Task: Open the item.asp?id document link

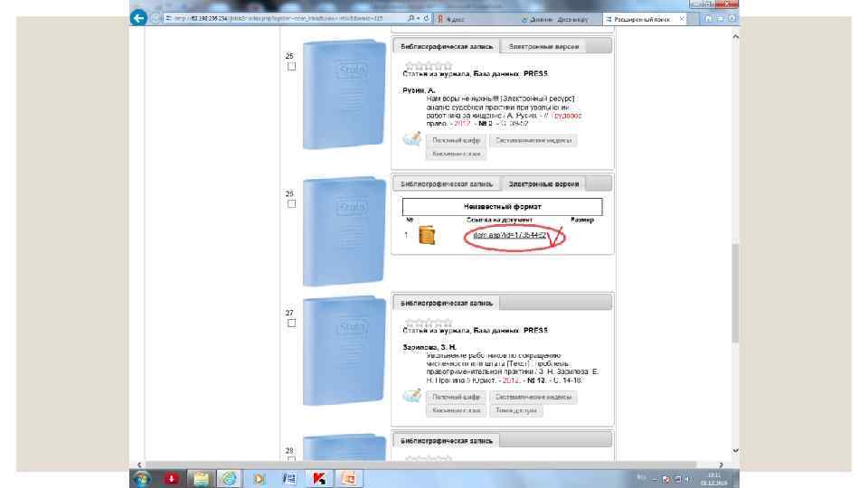Action: 509,235
